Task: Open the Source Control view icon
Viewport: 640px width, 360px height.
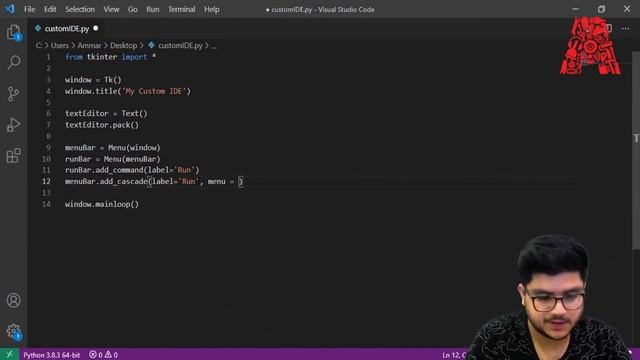Action: [13, 94]
